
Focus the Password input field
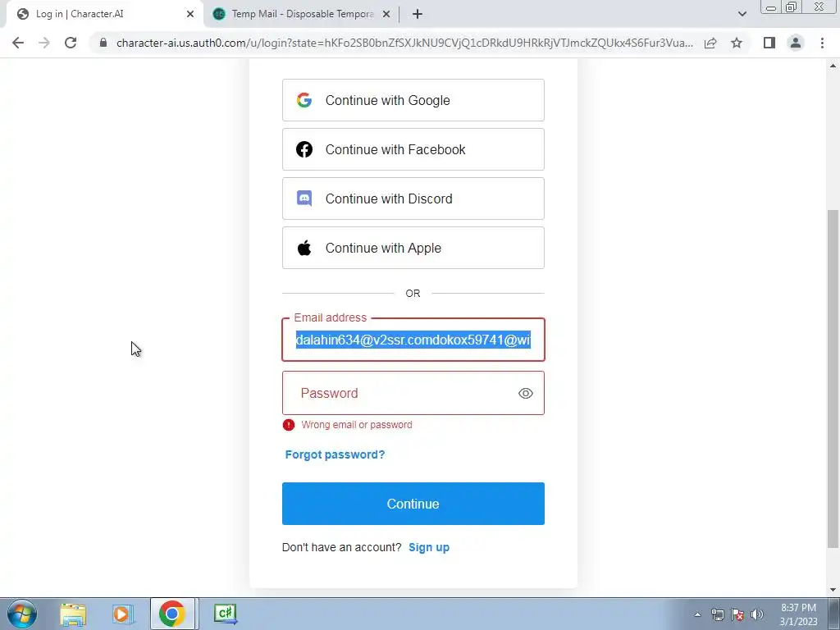(x=413, y=393)
